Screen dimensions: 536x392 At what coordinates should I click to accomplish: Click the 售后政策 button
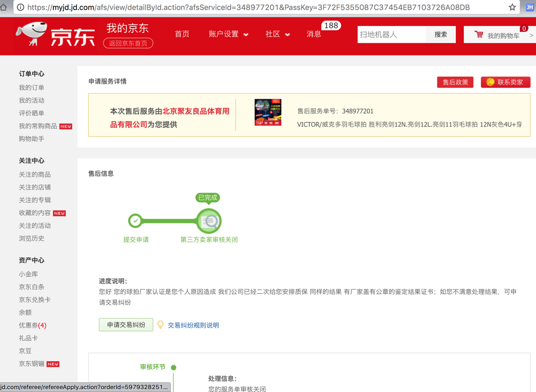tap(455, 82)
